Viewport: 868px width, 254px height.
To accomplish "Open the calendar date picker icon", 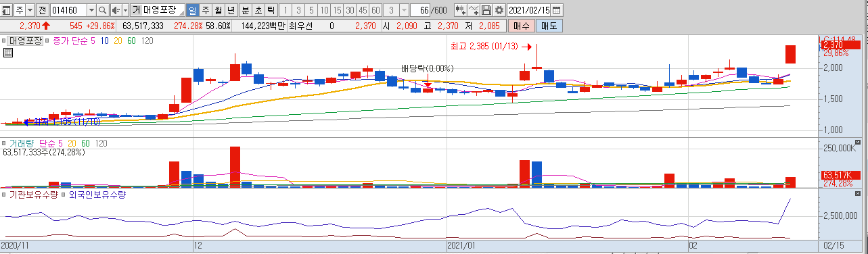I will (556, 10).
